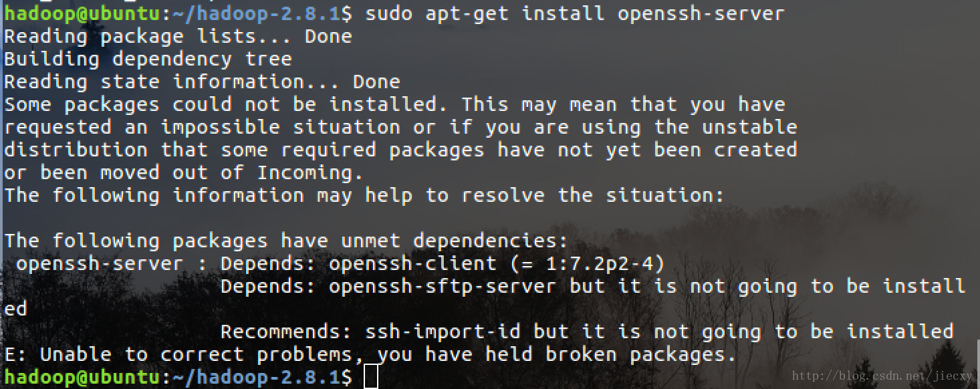Click the 'Recommends:' label in the output
This screenshot has width=980, height=389.
(286, 332)
